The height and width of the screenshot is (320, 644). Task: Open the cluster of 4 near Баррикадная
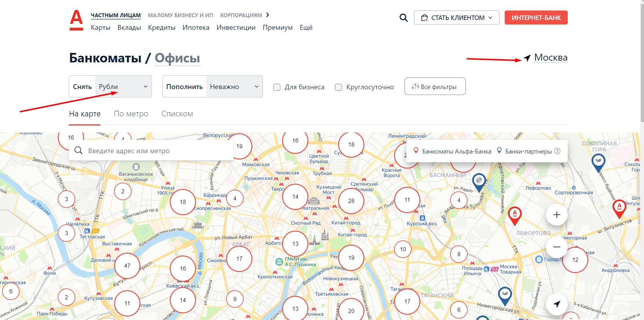tap(235, 198)
